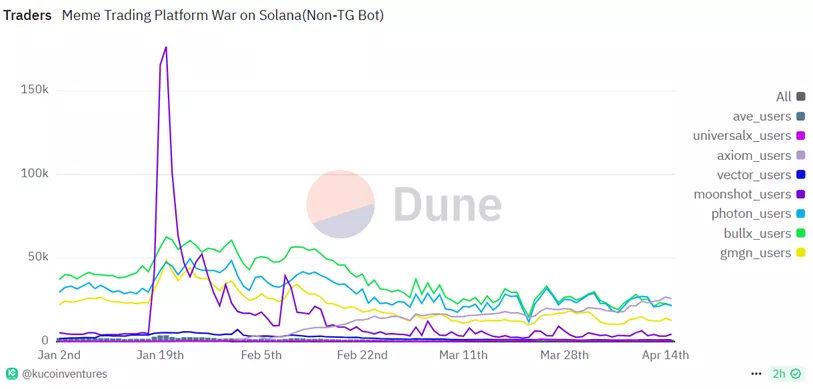813x389 pixels.
Task: Toggle the ave_users legend swatch
Action: coord(801,116)
